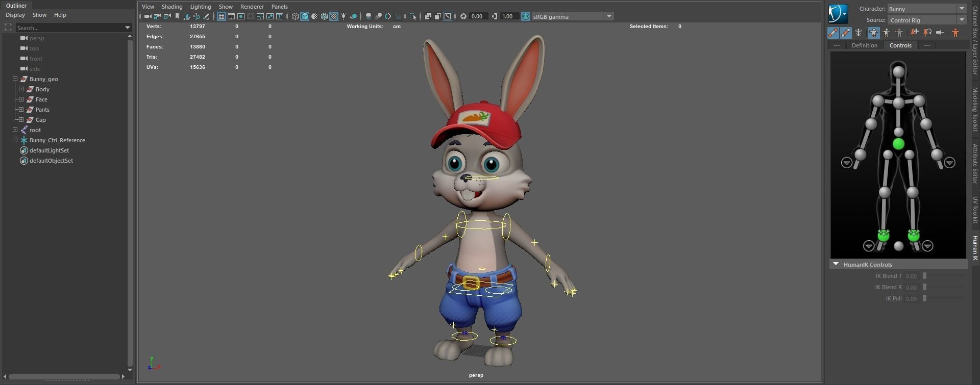
Task: Collapse the Bunny_geo group in Outliner
Action: pyautogui.click(x=15, y=79)
